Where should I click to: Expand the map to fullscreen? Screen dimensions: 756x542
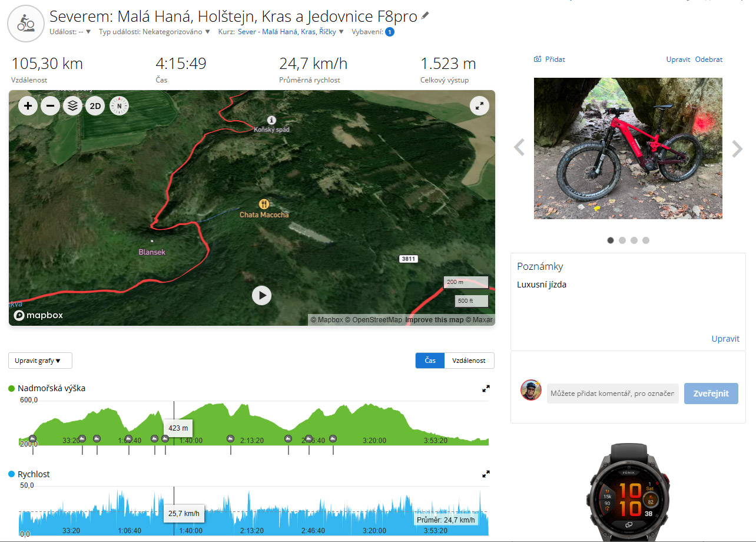point(480,105)
